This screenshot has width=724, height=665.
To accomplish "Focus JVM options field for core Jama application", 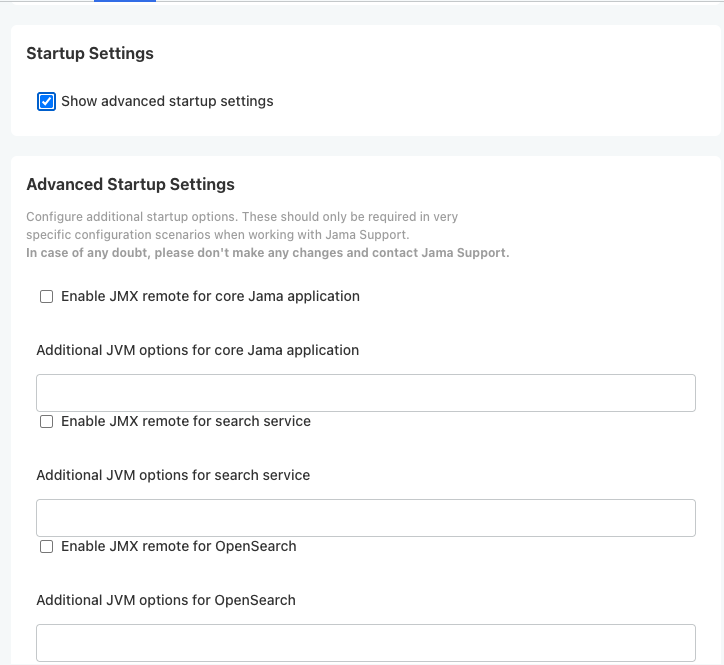I will pos(366,393).
